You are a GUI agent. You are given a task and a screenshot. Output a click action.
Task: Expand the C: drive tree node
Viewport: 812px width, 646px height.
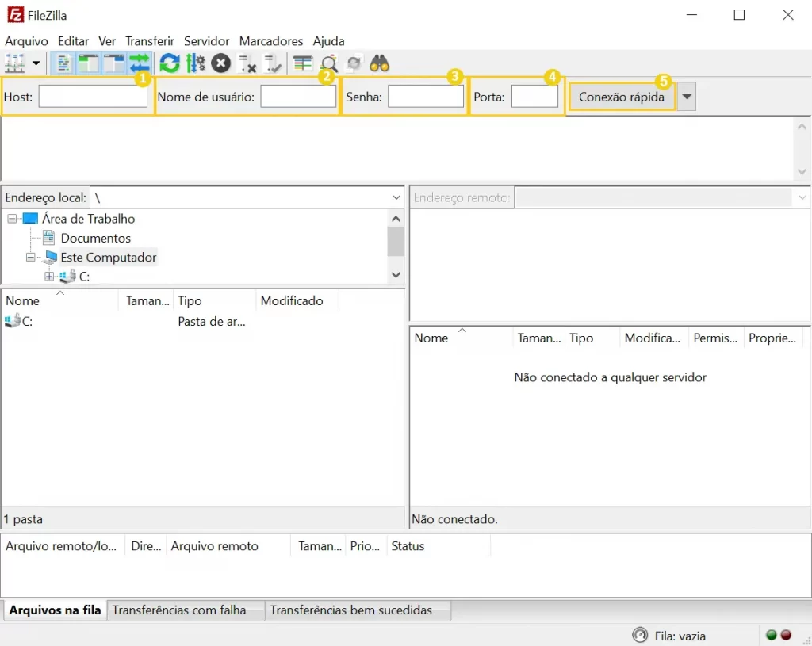pos(49,277)
